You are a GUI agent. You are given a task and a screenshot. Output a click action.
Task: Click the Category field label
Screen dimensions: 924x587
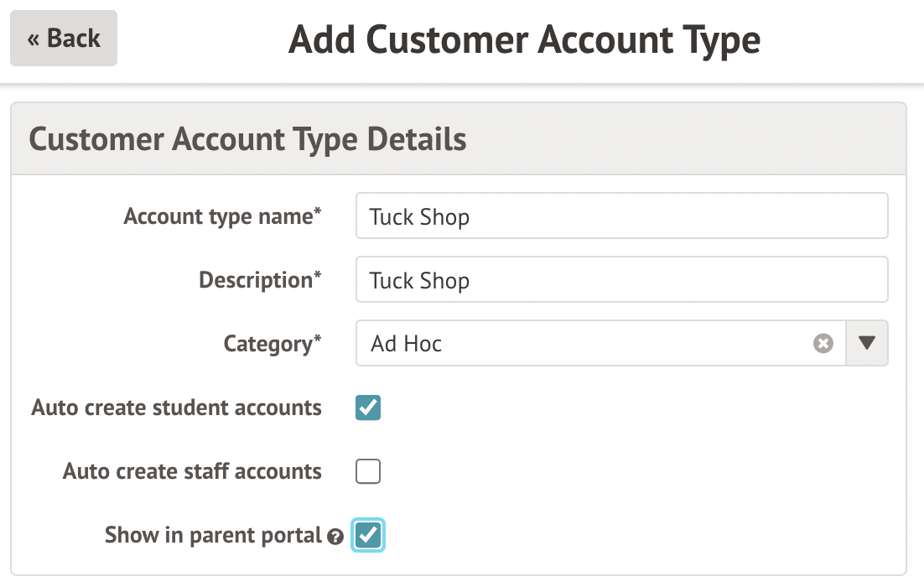(x=267, y=344)
